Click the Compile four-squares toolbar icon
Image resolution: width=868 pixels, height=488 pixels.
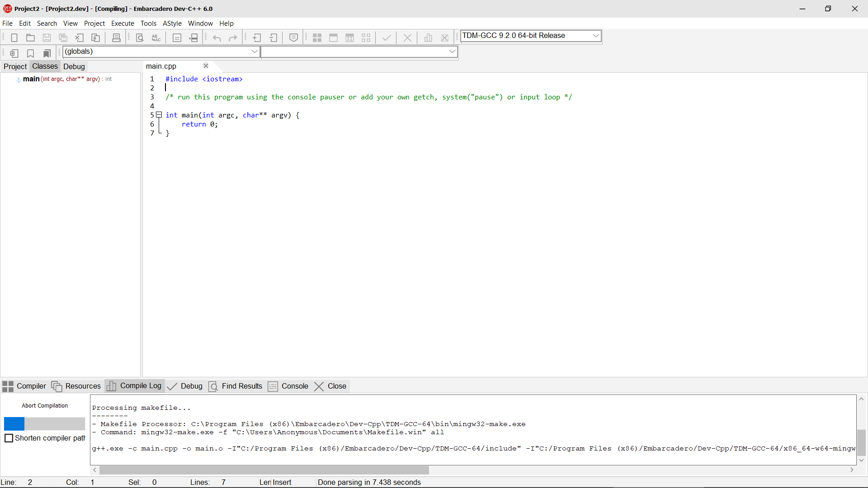tap(317, 38)
